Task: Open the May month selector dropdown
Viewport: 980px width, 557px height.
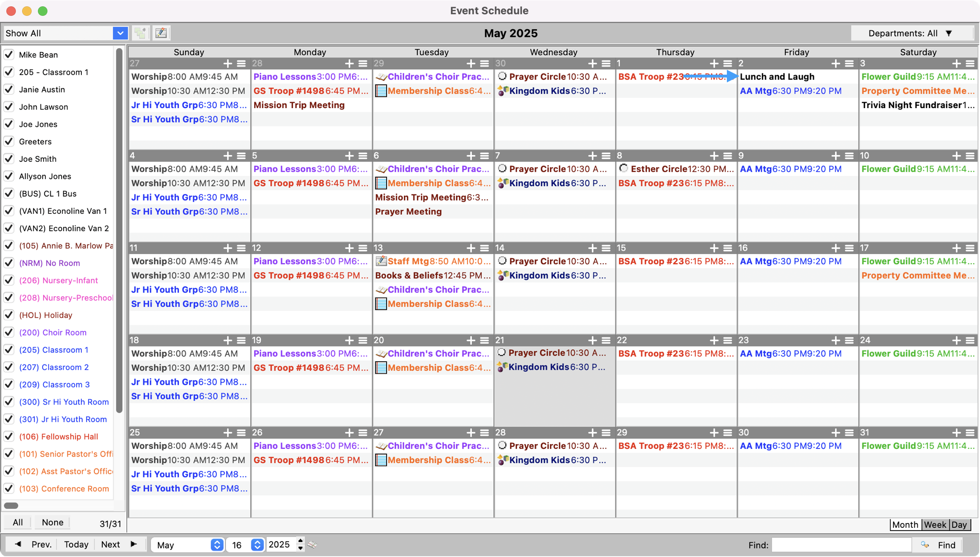Action: pos(217,545)
